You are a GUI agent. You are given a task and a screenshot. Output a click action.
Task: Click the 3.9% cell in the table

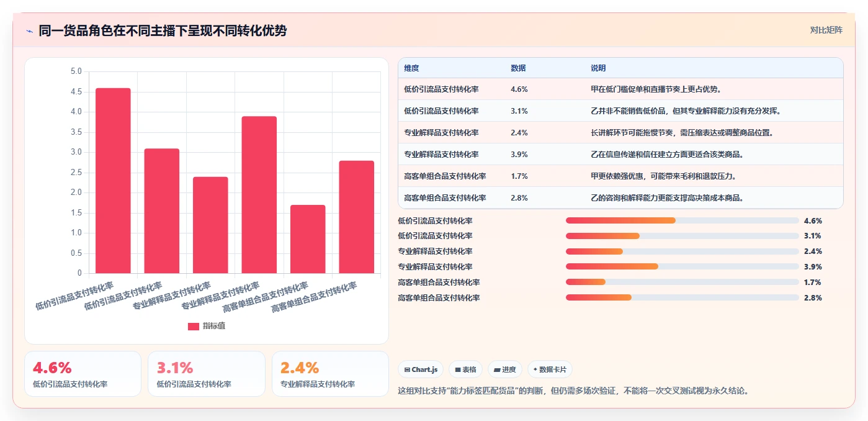[x=519, y=155]
